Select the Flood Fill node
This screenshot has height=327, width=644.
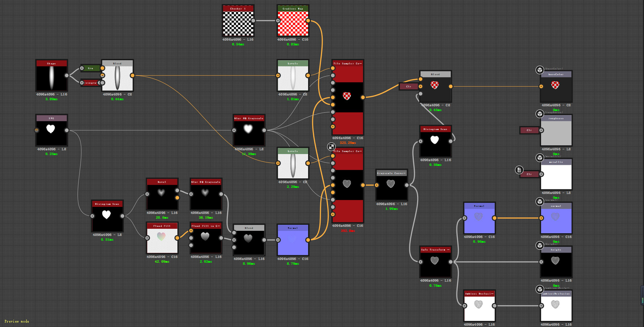[x=162, y=238]
